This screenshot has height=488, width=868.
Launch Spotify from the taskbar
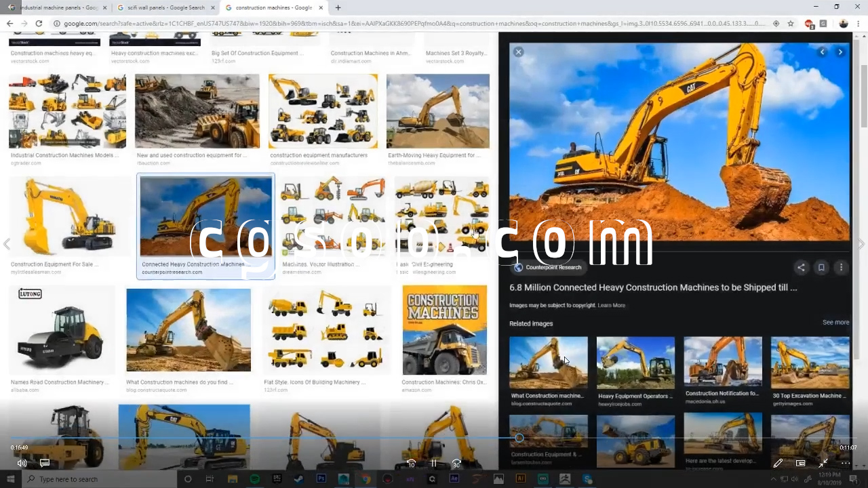(255, 479)
